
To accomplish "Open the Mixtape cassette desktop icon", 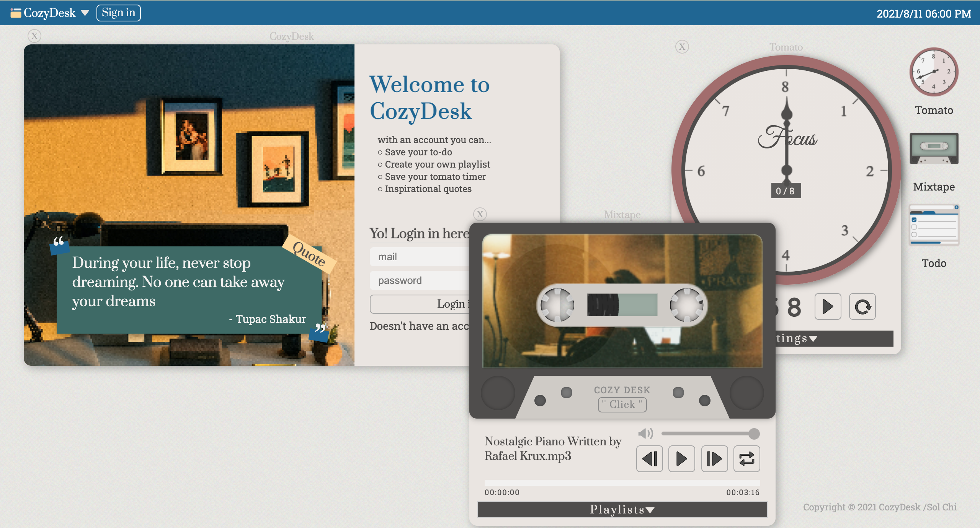I will (934, 148).
